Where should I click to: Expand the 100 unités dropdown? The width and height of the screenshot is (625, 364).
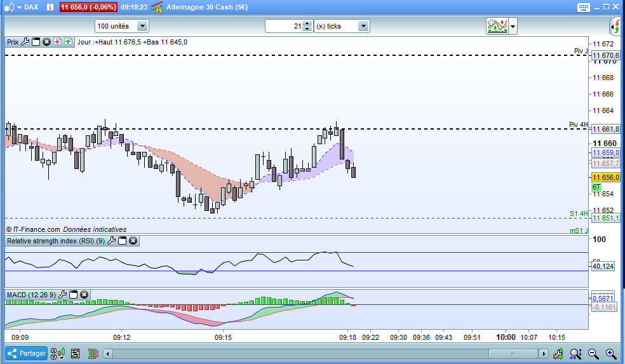[142, 26]
